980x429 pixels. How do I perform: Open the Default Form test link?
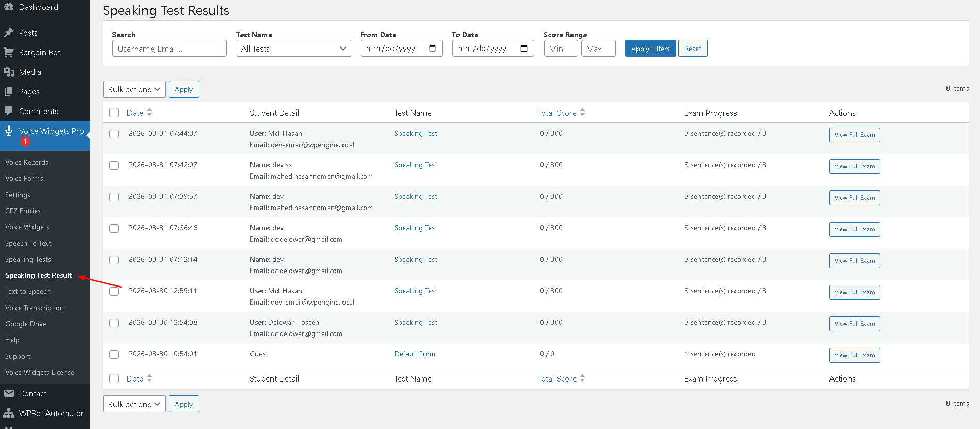(x=415, y=354)
